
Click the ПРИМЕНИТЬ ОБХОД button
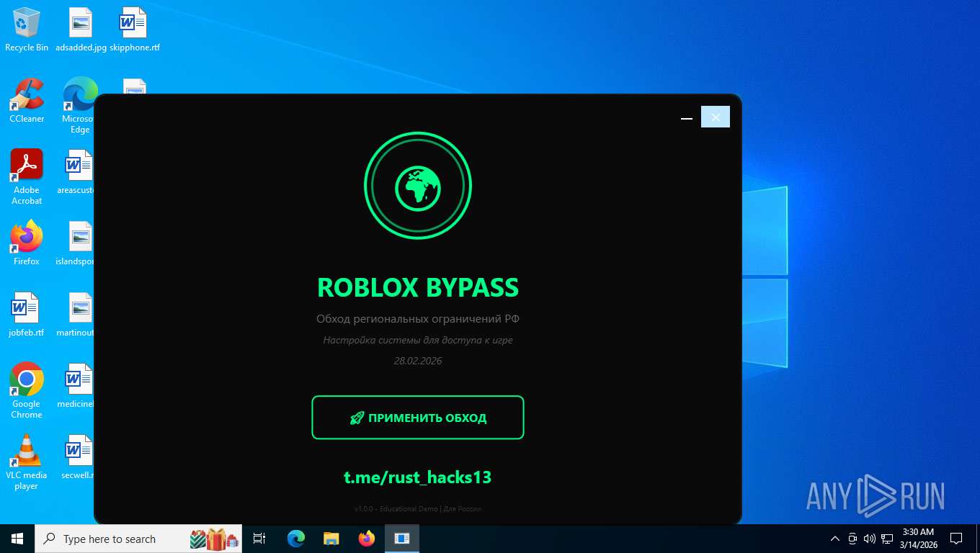point(417,418)
